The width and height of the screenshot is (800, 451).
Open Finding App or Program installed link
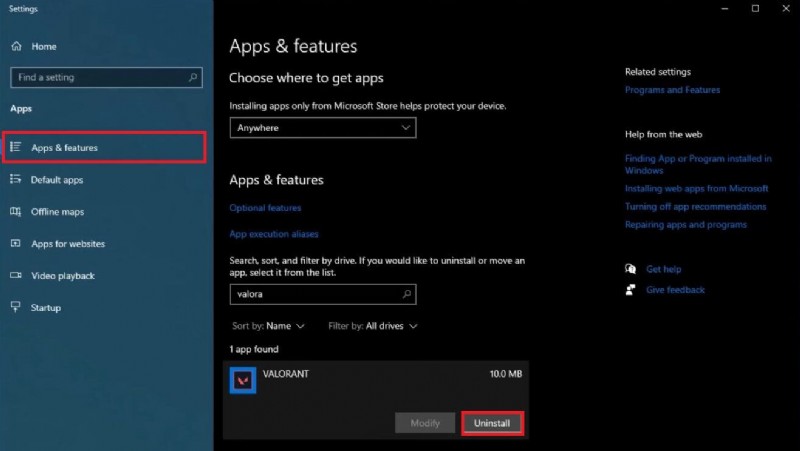pos(698,164)
